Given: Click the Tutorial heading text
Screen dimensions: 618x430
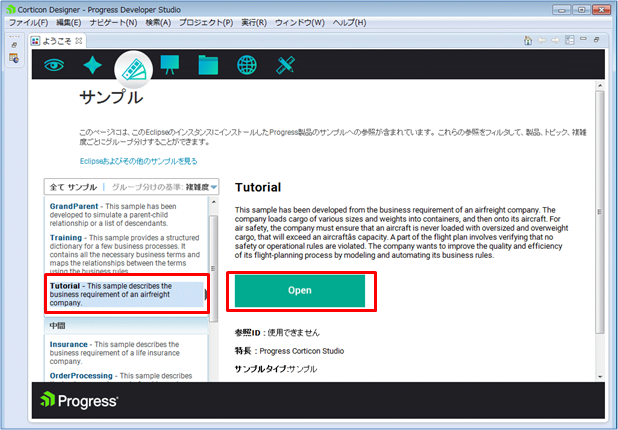Looking at the screenshot, I should coord(258,187).
